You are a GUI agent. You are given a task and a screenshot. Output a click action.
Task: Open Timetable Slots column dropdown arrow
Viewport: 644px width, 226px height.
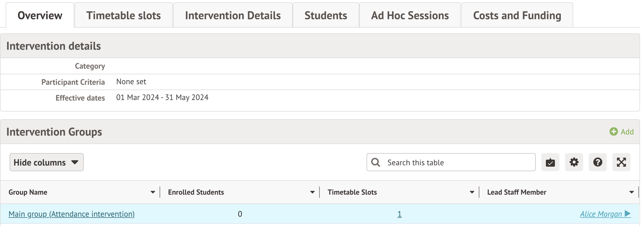[x=472, y=192]
